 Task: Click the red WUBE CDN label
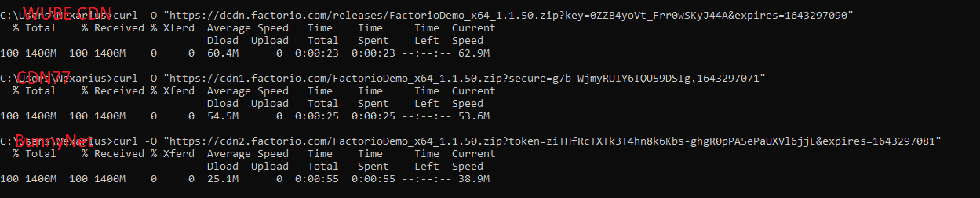click(67, 13)
